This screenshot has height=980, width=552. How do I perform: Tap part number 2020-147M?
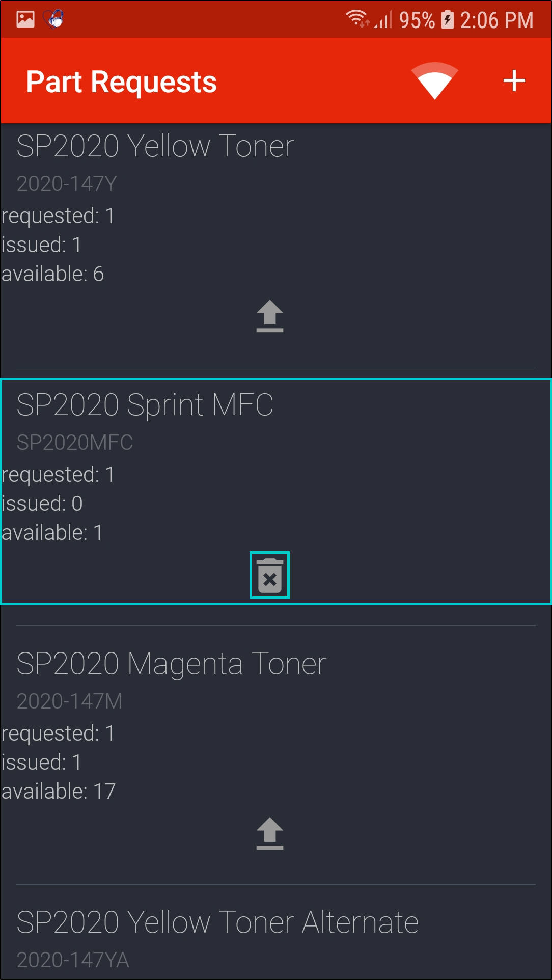(69, 701)
